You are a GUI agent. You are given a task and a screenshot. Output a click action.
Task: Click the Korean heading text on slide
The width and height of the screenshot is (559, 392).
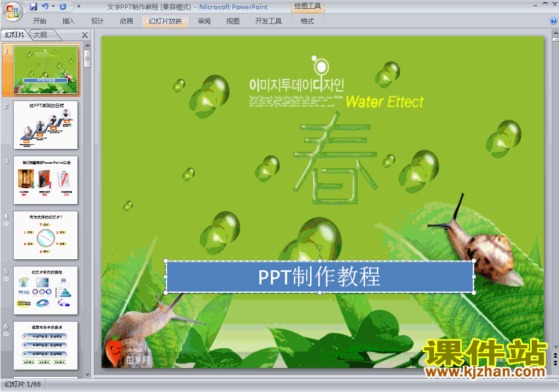(296, 85)
